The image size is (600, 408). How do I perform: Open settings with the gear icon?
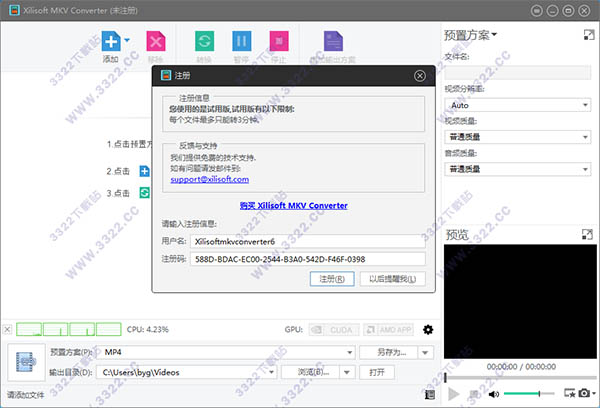tap(428, 330)
